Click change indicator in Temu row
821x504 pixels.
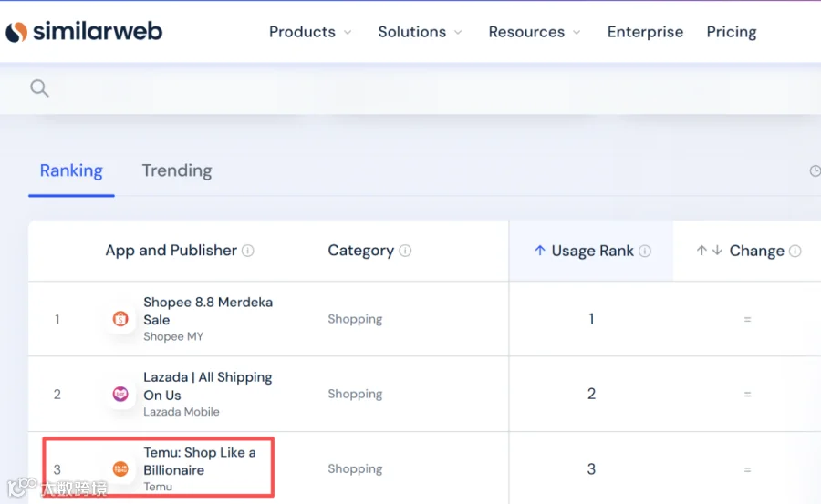click(x=748, y=469)
